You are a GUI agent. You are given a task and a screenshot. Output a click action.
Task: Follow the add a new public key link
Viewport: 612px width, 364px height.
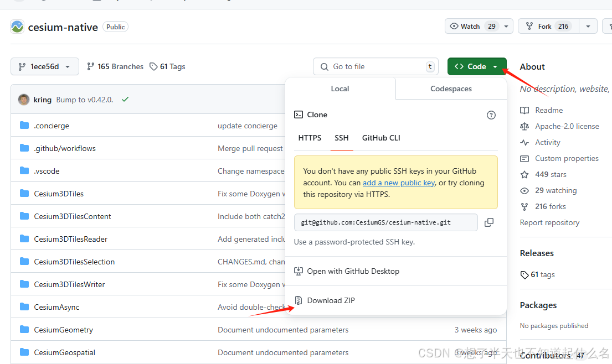(399, 183)
